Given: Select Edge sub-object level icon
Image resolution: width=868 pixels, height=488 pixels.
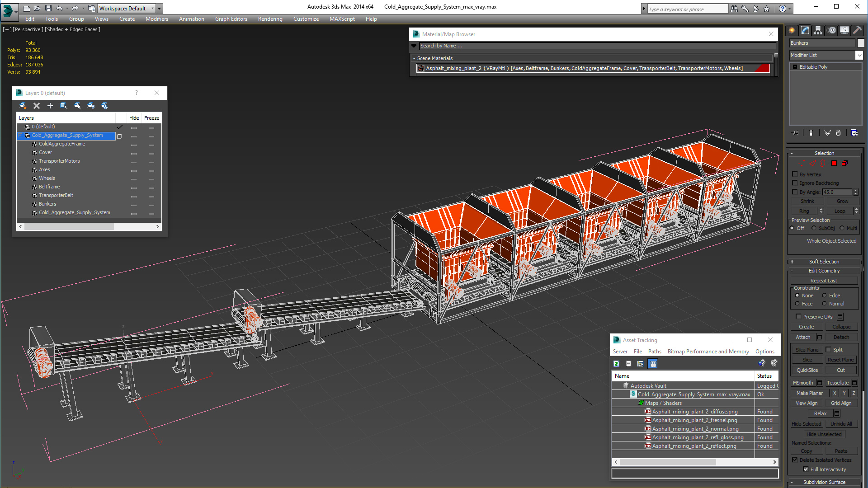Looking at the screenshot, I should click(812, 163).
